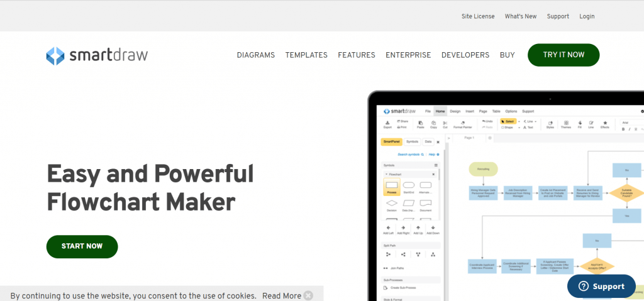Screen dimensions: 644x301
Task: Click the Export icon in the toolbar
Action: (387, 123)
